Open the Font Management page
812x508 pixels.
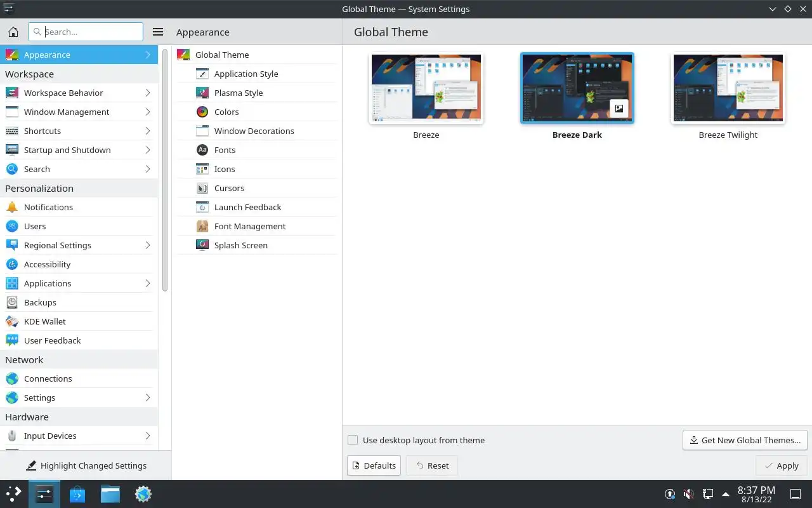click(256, 226)
